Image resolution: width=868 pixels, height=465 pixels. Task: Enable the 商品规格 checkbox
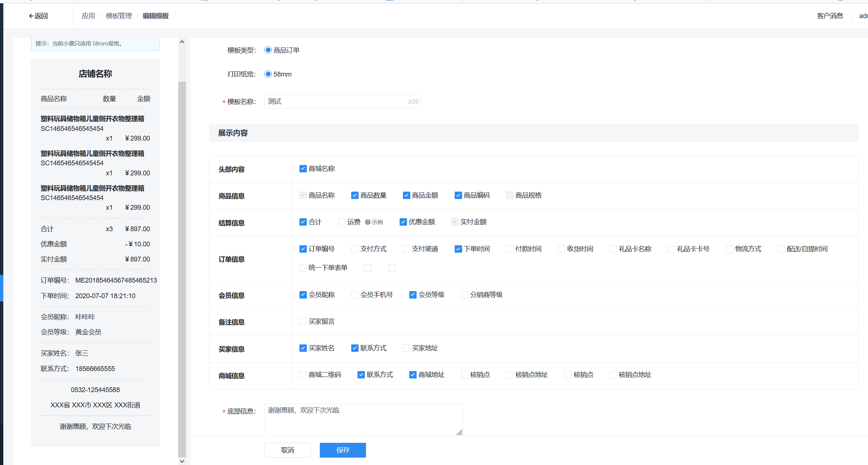(x=510, y=195)
